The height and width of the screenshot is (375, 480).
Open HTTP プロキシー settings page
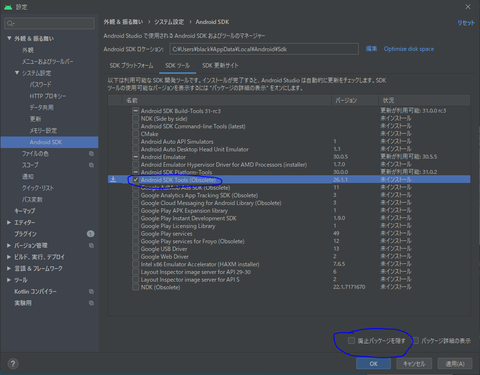point(48,96)
